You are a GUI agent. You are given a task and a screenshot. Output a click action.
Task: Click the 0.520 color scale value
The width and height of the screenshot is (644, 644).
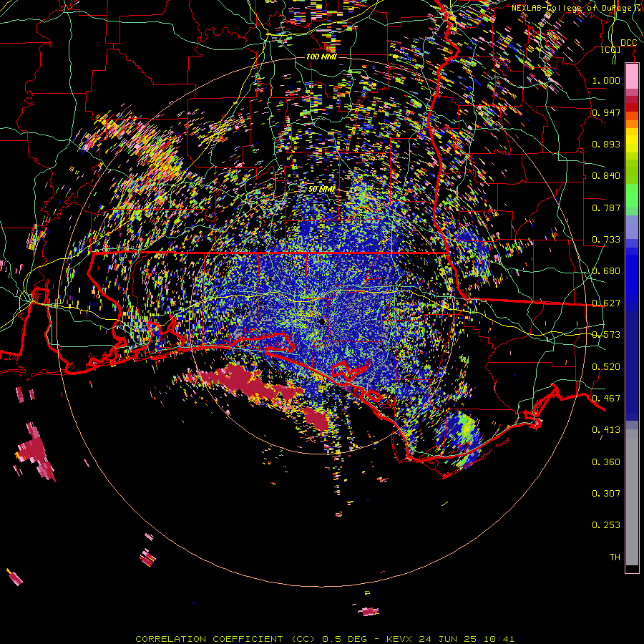[606, 367]
